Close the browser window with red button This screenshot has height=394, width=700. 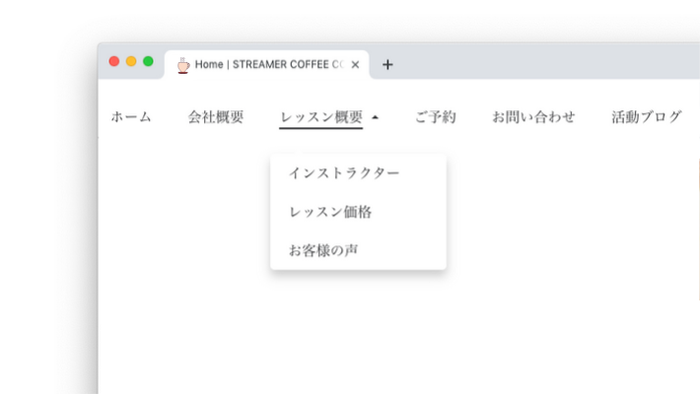(114, 61)
